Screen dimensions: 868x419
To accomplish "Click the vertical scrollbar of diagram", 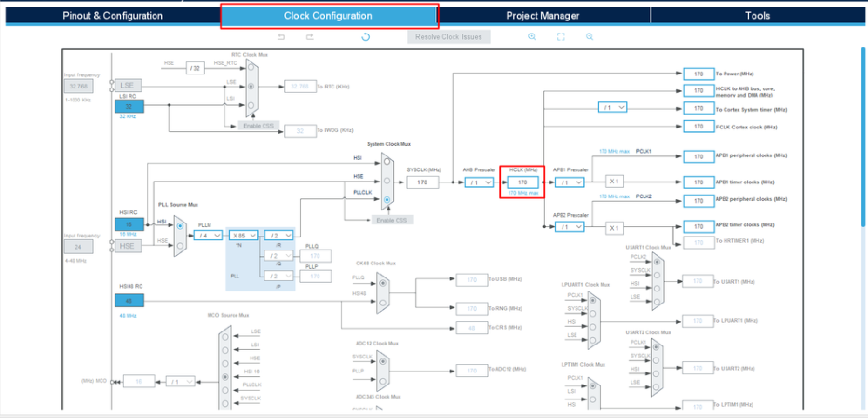I will click(x=863, y=137).
